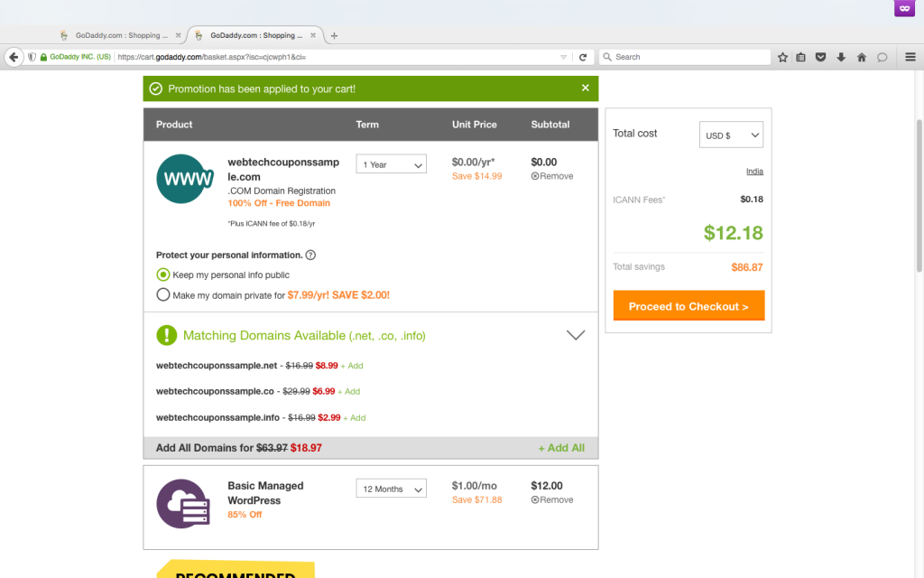The image size is (924, 578).
Task: Open the chat bubble icon in toolbar
Action: (x=882, y=57)
